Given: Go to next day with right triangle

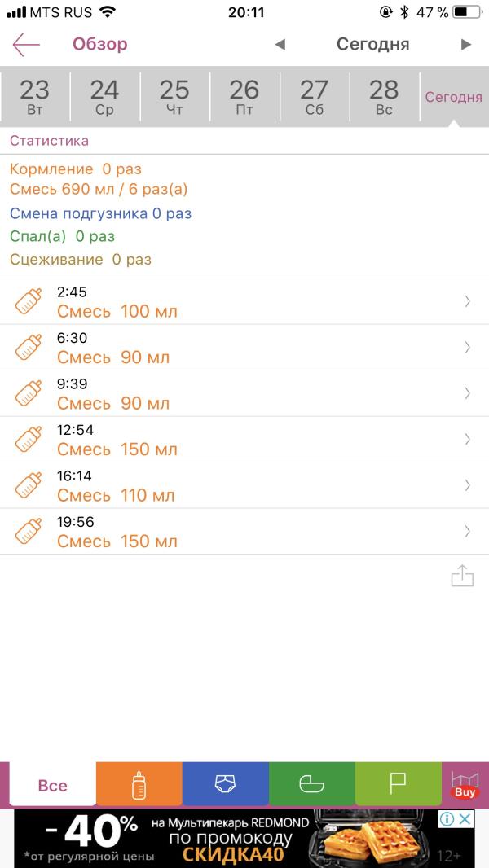Looking at the screenshot, I should pyautogui.click(x=466, y=44).
